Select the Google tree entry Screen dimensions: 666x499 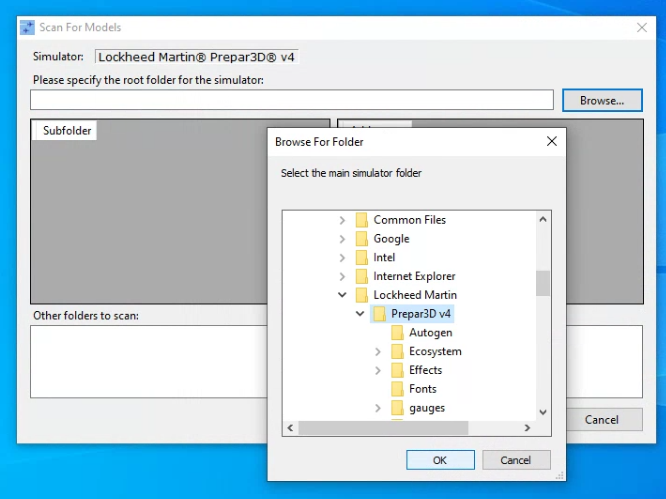pyautogui.click(x=391, y=239)
